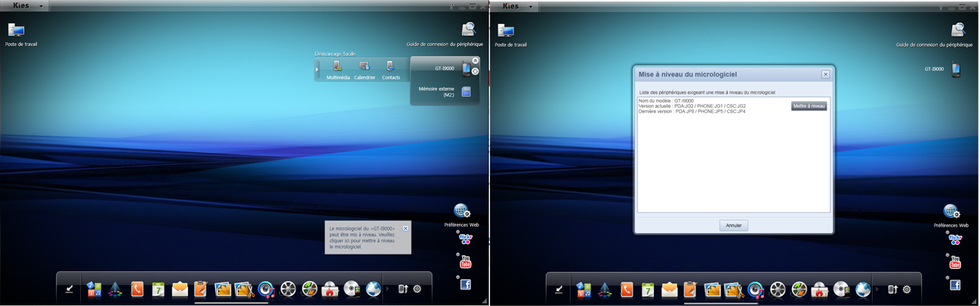Open the gear settings icon in left dock

(x=418, y=289)
